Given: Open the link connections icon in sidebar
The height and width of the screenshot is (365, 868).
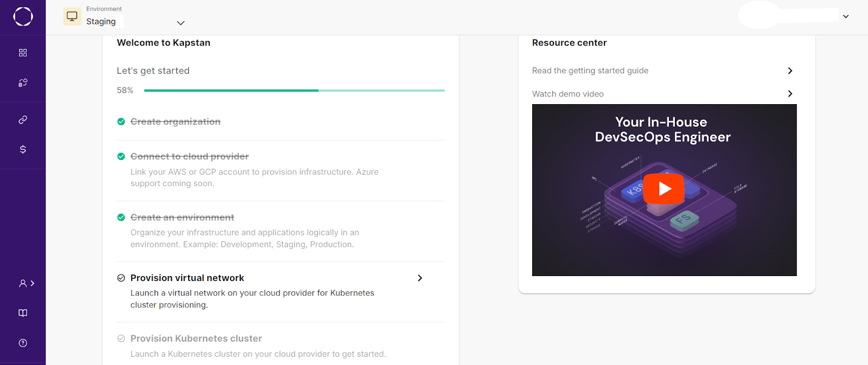Looking at the screenshot, I should (23, 119).
